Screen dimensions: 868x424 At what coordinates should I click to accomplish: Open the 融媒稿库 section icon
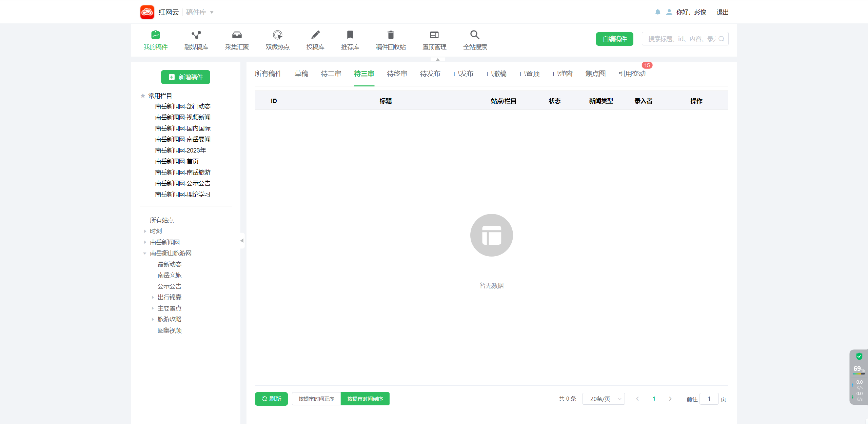[x=196, y=35]
